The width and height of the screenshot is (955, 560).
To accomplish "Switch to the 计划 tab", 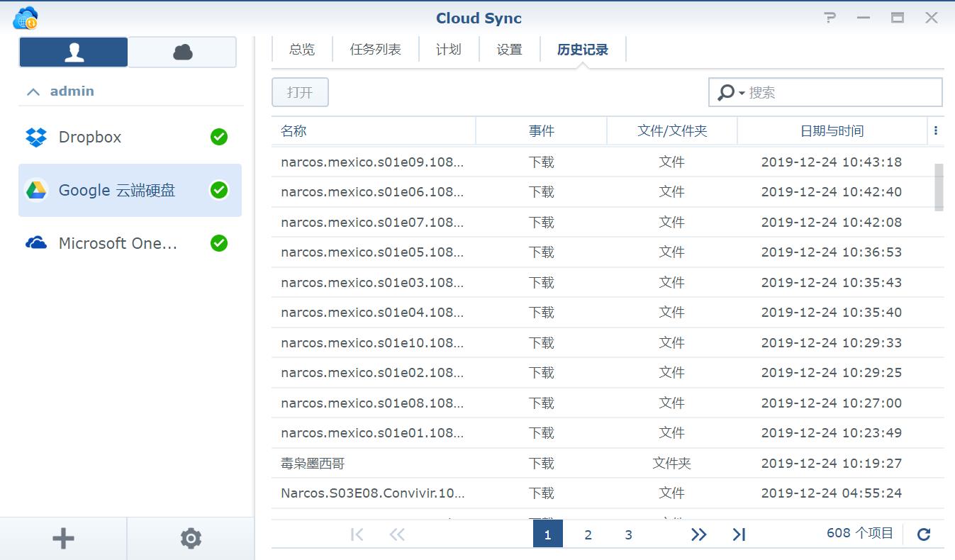I will (449, 50).
